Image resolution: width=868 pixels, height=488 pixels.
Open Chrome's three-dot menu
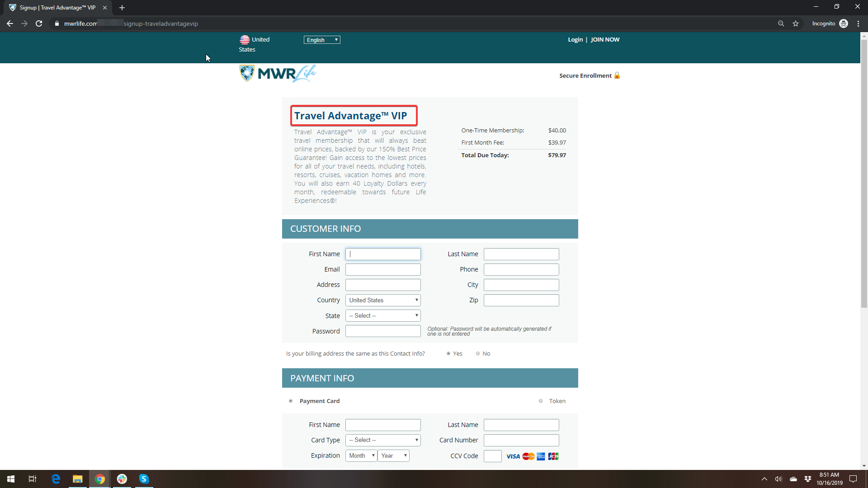(858, 23)
